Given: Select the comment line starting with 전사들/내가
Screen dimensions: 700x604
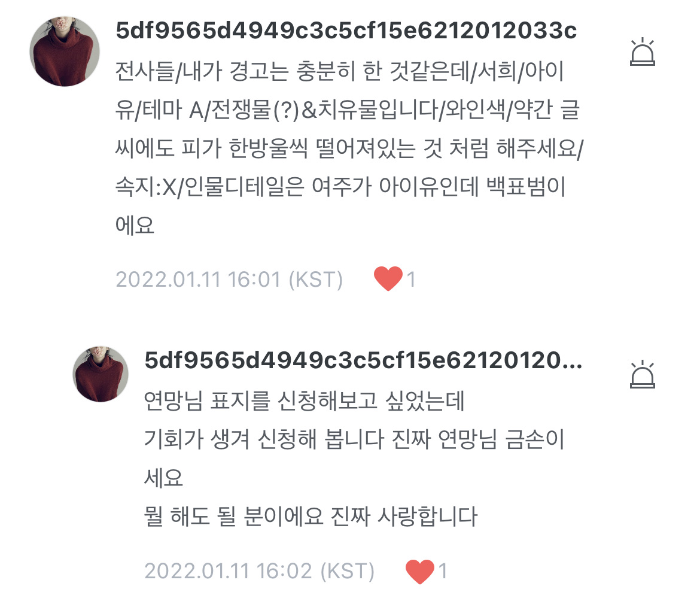Looking at the screenshot, I should pyautogui.click(x=339, y=71).
